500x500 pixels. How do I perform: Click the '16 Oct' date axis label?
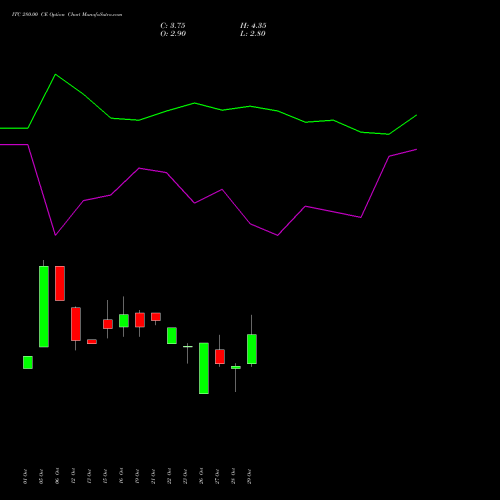pos(121,476)
